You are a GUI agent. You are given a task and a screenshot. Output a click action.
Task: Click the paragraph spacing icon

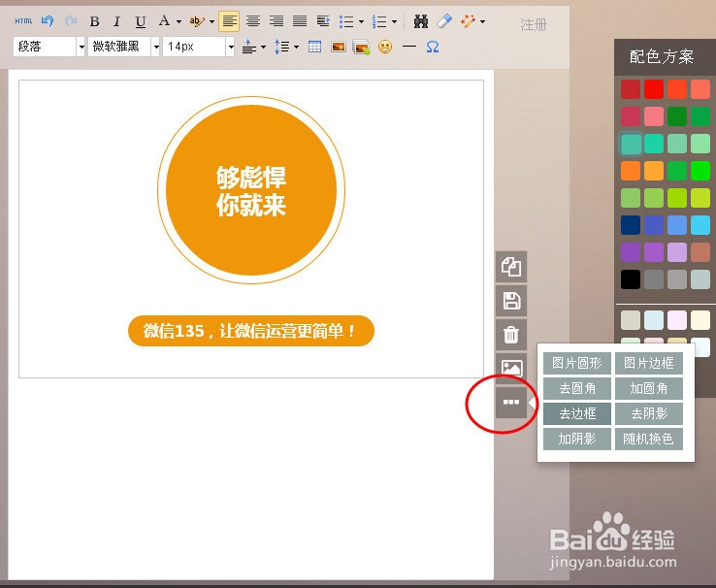[249, 47]
